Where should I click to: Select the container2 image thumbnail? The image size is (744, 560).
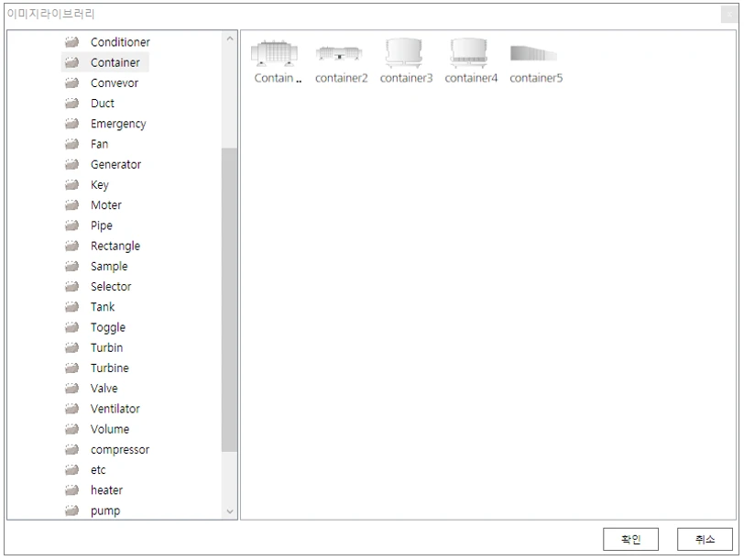coord(339,53)
